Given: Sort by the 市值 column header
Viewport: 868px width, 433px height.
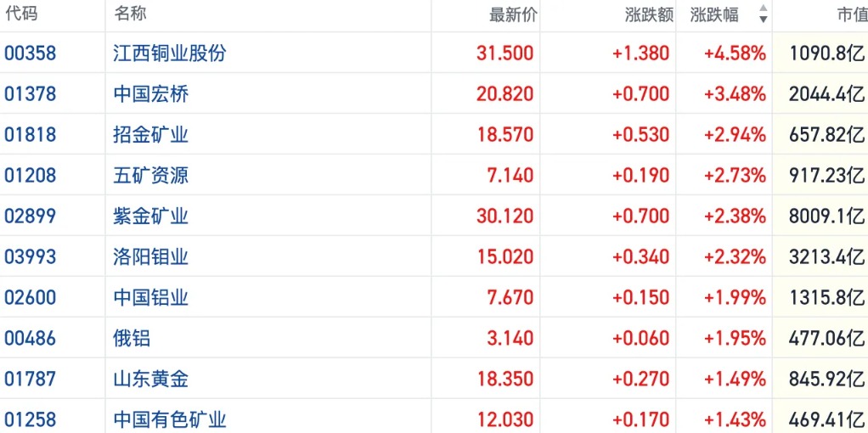Looking at the screenshot, I should point(853,15).
